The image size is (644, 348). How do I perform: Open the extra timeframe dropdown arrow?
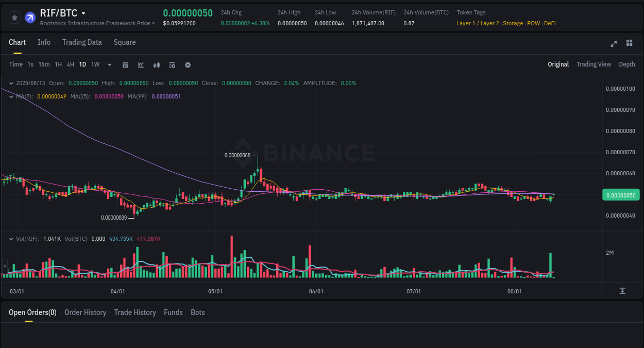coord(109,64)
